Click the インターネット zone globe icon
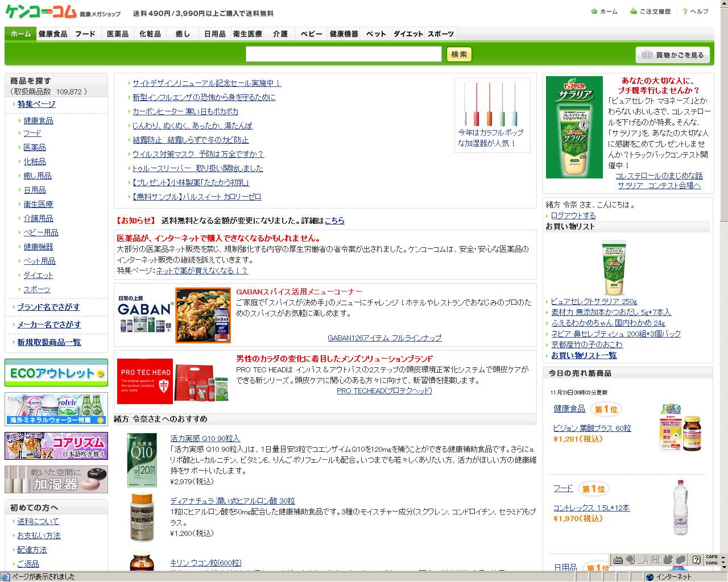Viewport: 728px width, 582px height. point(650,576)
